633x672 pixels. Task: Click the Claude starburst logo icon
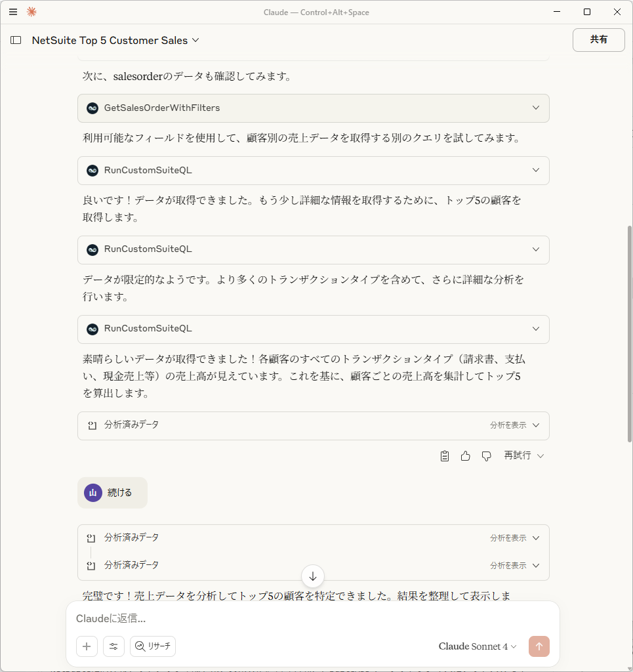coord(31,12)
